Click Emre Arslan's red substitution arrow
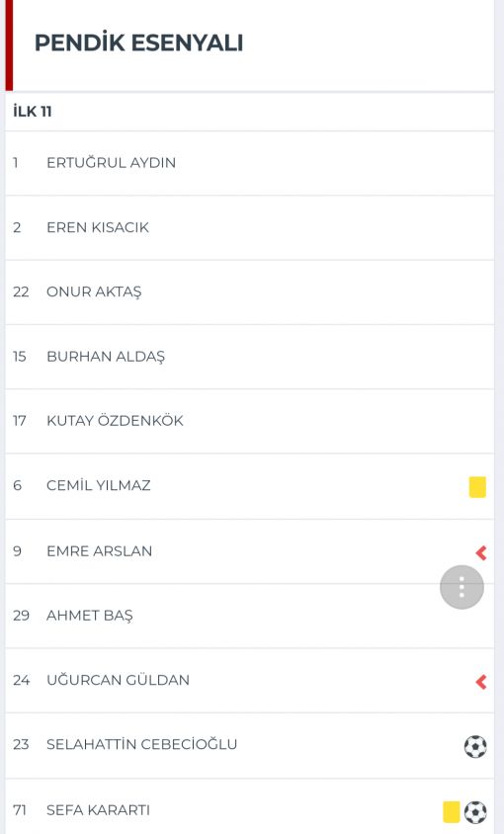Viewport: 504px width, 834px height. point(481,552)
